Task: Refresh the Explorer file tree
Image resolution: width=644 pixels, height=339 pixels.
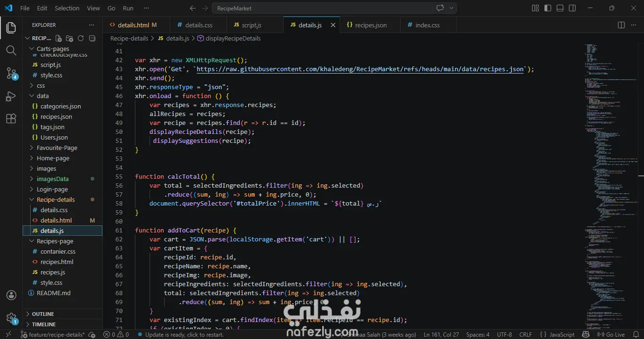Action: (x=81, y=38)
